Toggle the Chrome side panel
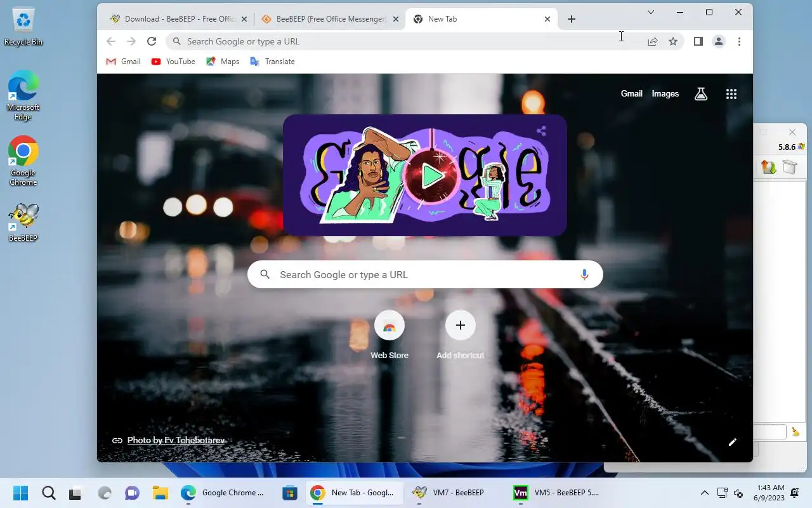 (x=698, y=41)
